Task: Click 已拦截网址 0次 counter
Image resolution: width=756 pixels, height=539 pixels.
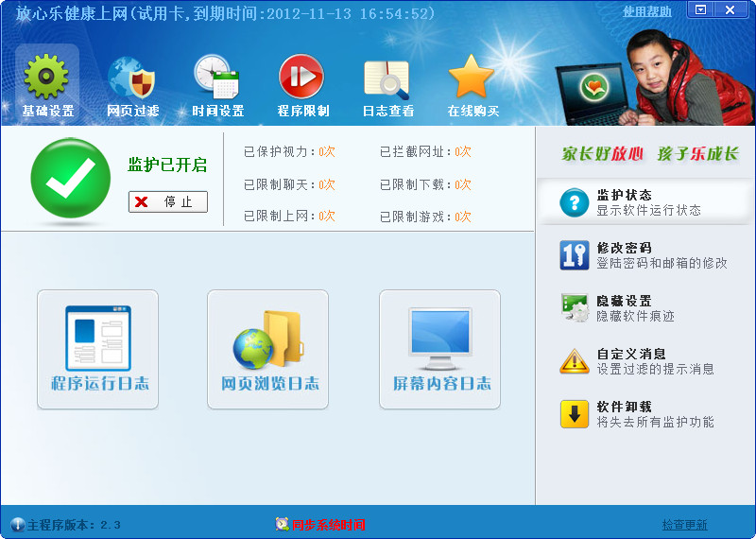Action: (425, 152)
